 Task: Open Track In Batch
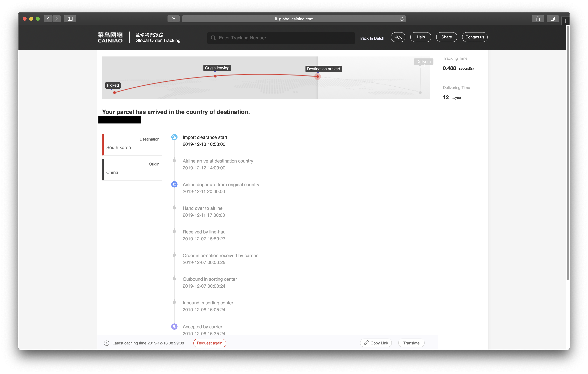pyautogui.click(x=371, y=38)
